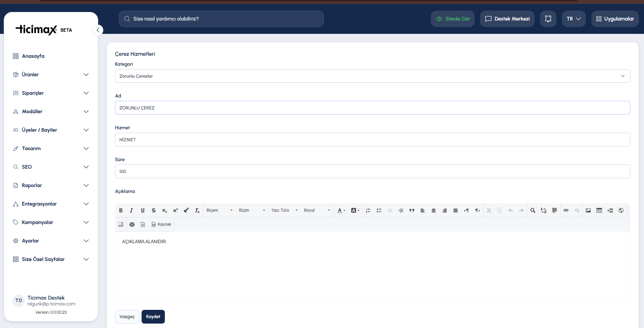Open the TR language selector
644x328 pixels.
click(x=574, y=19)
